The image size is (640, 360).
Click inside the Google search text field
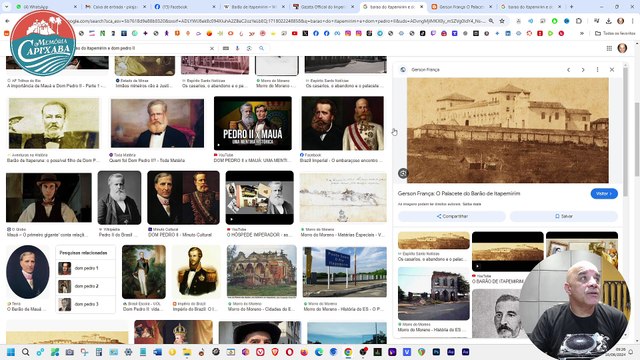tap(141, 48)
